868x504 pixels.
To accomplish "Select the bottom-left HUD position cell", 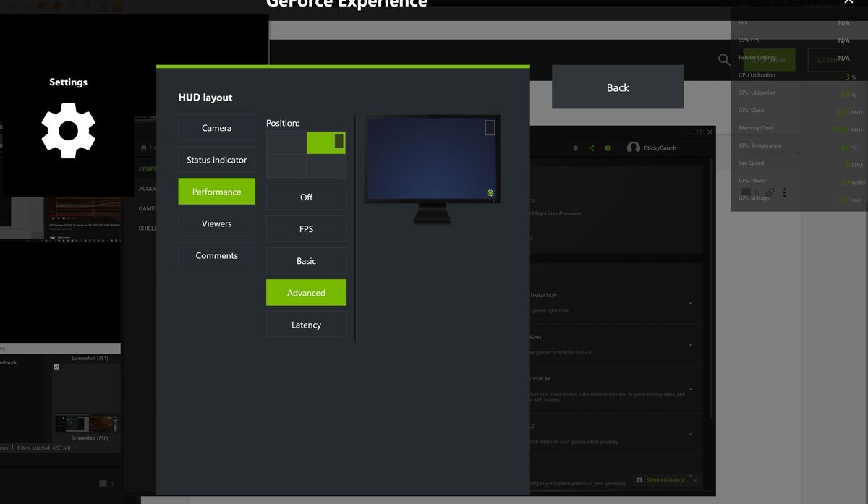I will (x=286, y=166).
